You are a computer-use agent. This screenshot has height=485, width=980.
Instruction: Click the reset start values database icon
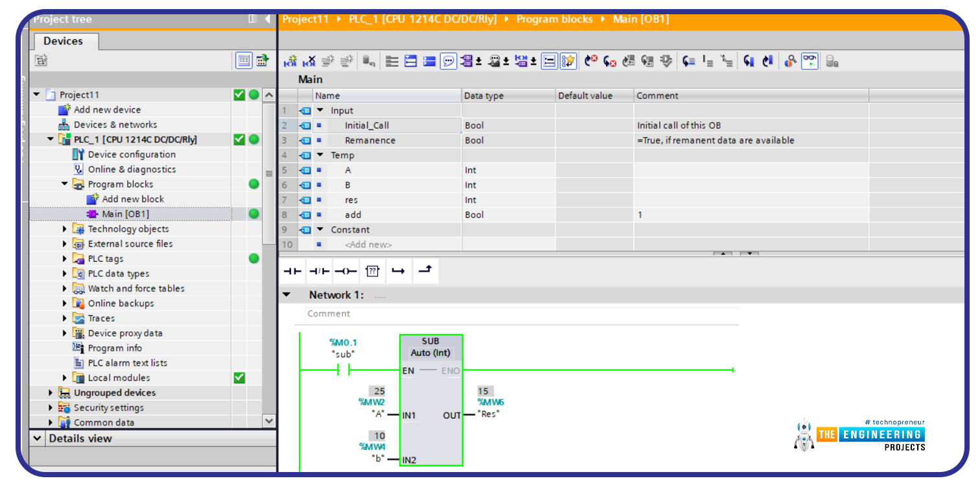[368, 62]
